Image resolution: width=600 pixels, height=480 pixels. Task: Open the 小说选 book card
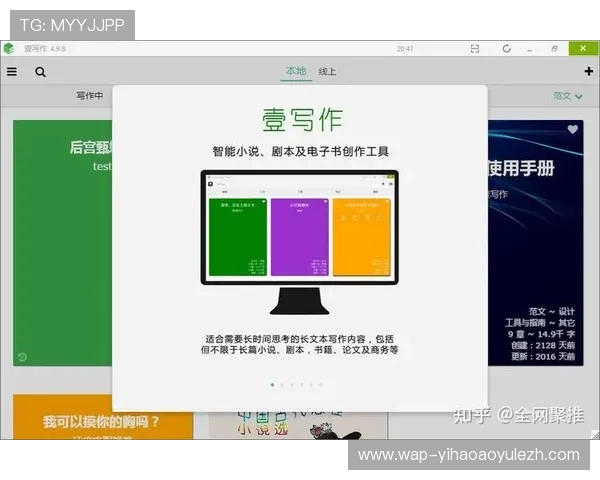pyautogui.click(x=298, y=426)
